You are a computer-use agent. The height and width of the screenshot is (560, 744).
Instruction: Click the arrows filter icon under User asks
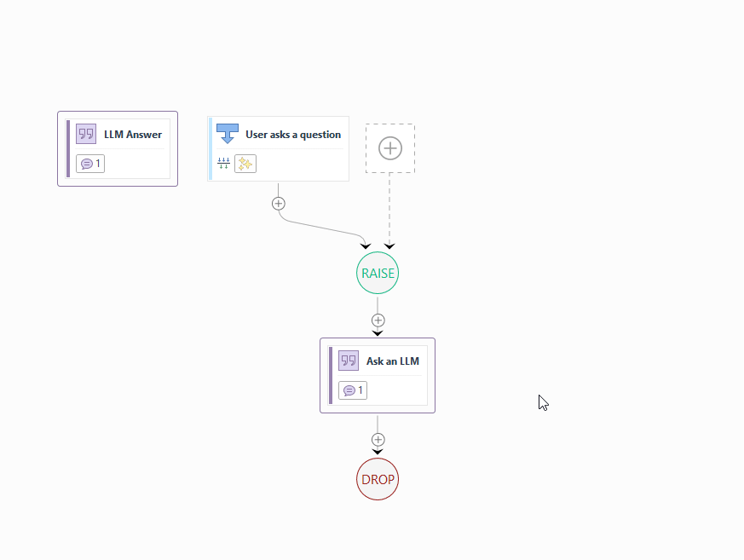click(223, 164)
